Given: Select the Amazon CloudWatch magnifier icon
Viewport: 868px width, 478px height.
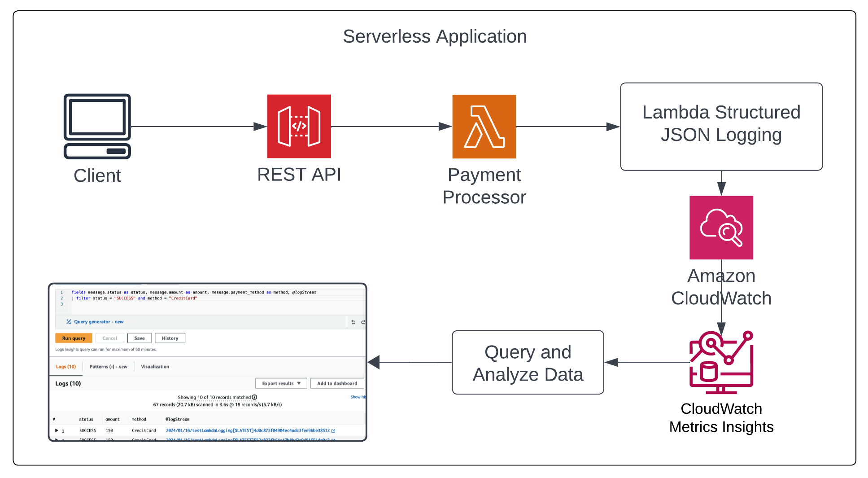Looking at the screenshot, I should [x=721, y=228].
